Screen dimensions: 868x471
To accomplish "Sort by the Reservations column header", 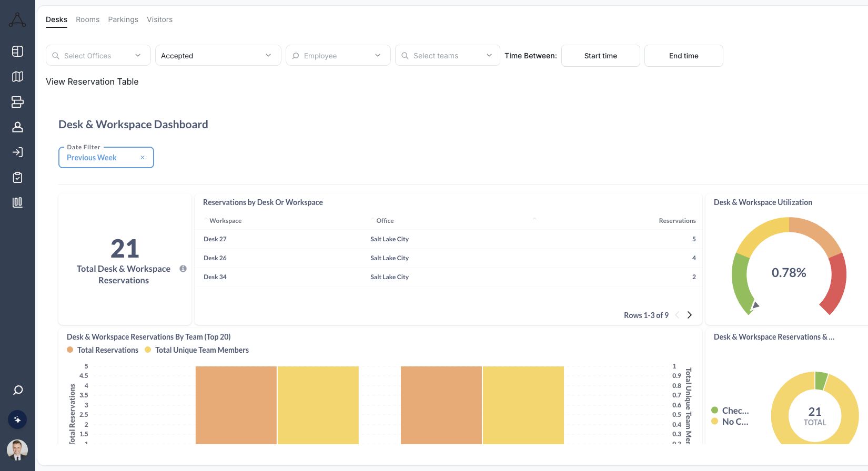I will click(x=677, y=221).
